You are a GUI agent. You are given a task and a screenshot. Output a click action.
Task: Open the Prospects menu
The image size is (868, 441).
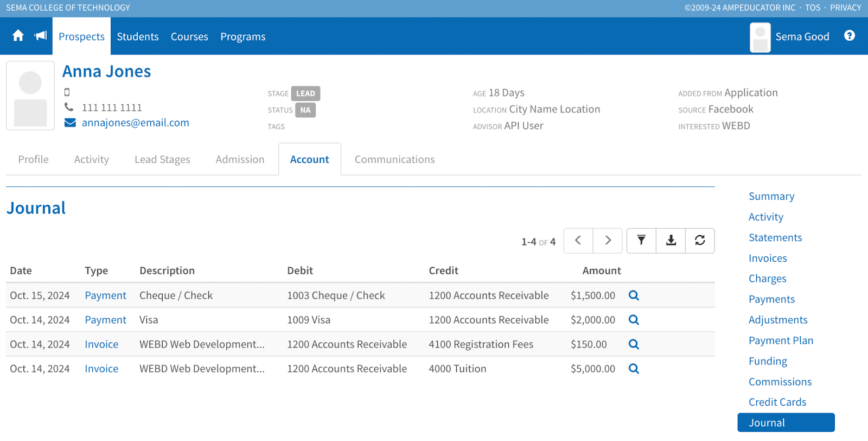81,36
